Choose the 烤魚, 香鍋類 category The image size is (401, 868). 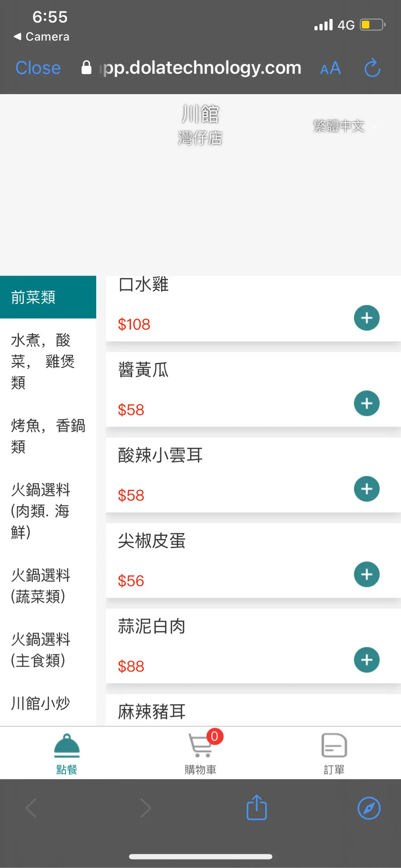tap(48, 436)
